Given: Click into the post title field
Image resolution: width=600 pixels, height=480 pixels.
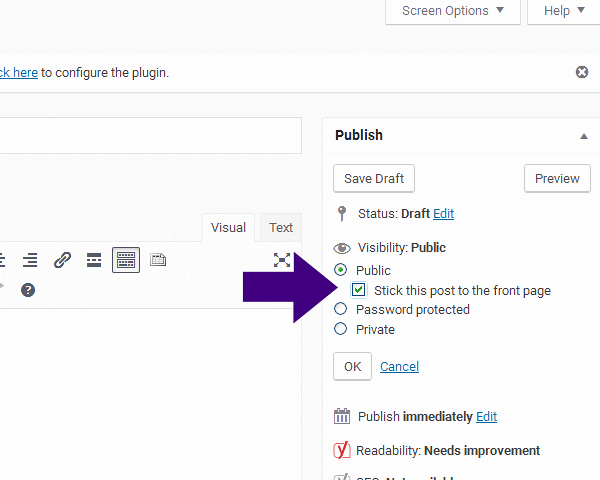Looking at the screenshot, I should pyautogui.click(x=150, y=135).
